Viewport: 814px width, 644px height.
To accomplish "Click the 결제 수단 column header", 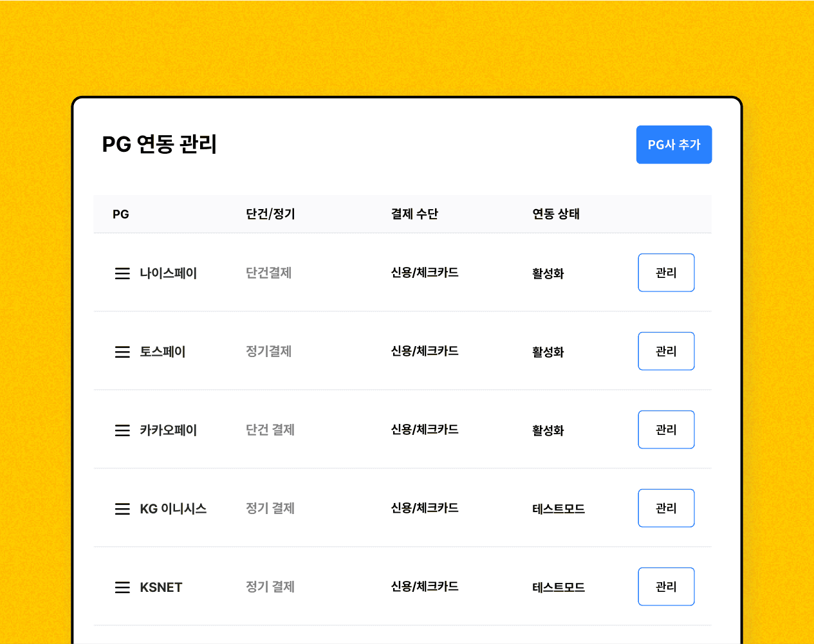I will click(x=414, y=214).
